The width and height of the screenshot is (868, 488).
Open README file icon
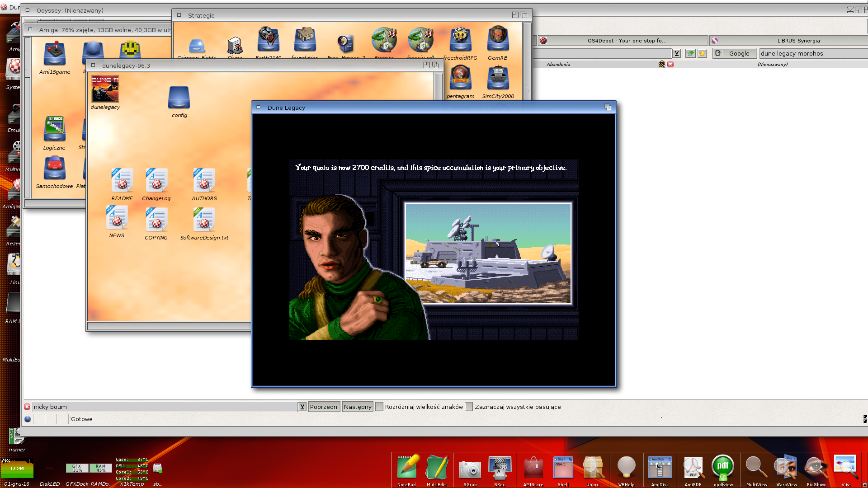pos(122,180)
